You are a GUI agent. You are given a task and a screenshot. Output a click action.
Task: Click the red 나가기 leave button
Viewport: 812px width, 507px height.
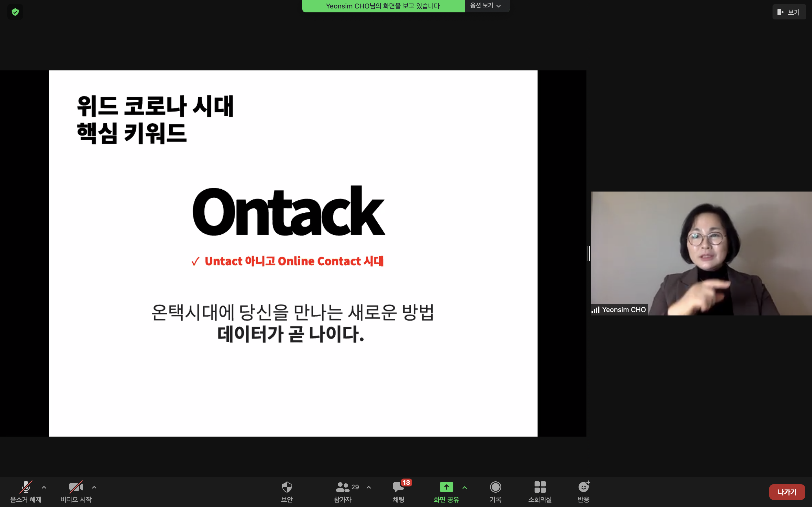[x=787, y=492]
